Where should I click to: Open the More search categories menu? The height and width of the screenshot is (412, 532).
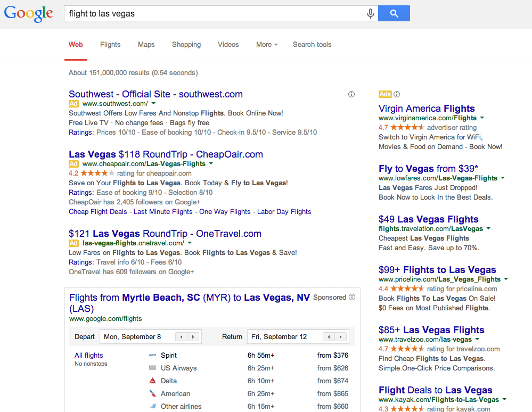tap(267, 44)
